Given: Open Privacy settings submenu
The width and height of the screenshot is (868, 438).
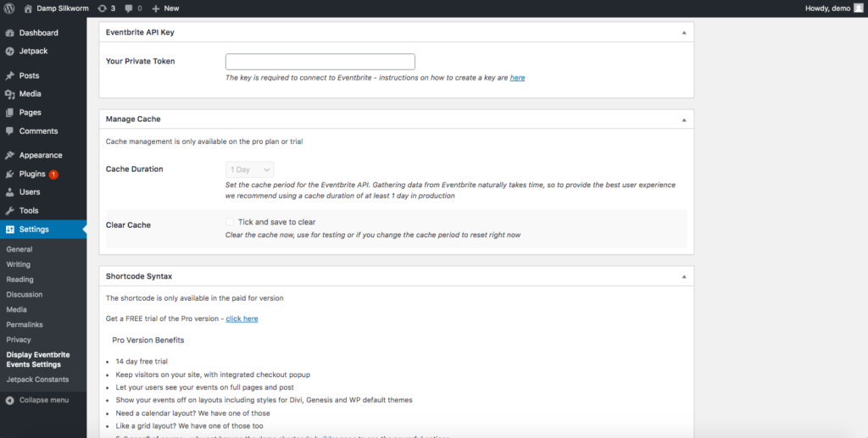Looking at the screenshot, I should (19, 340).
